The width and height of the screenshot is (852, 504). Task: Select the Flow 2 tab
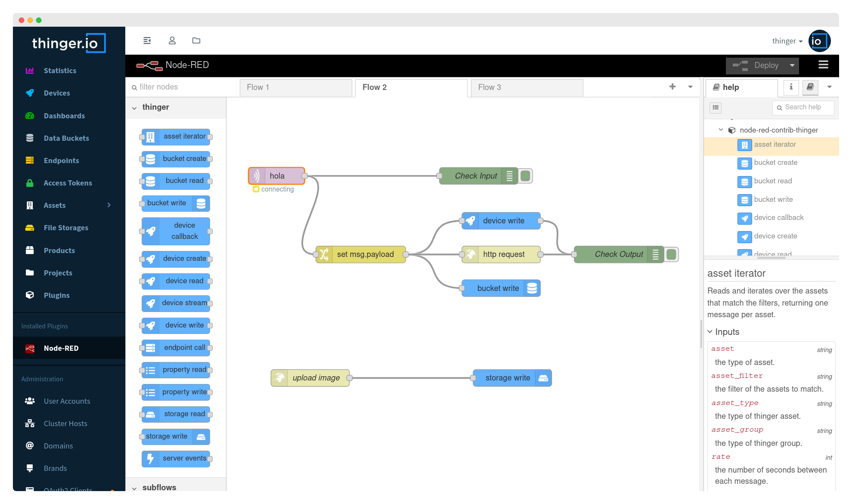pos(374,87)
